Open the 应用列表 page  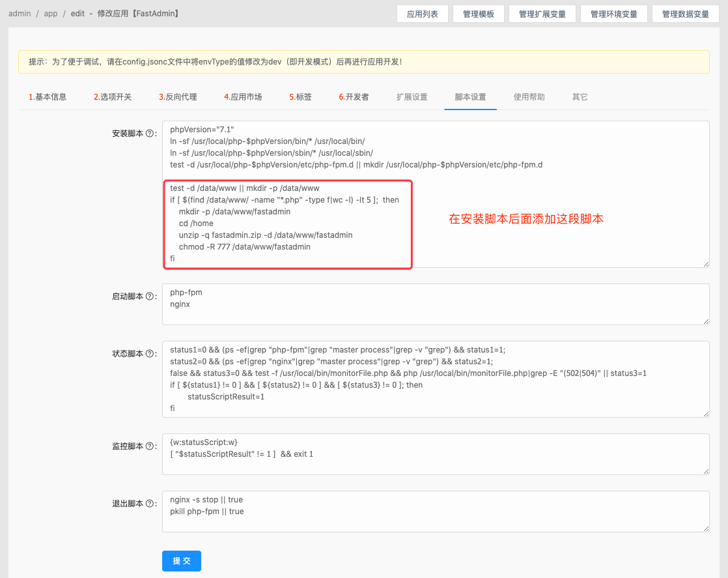coord(421,13)
